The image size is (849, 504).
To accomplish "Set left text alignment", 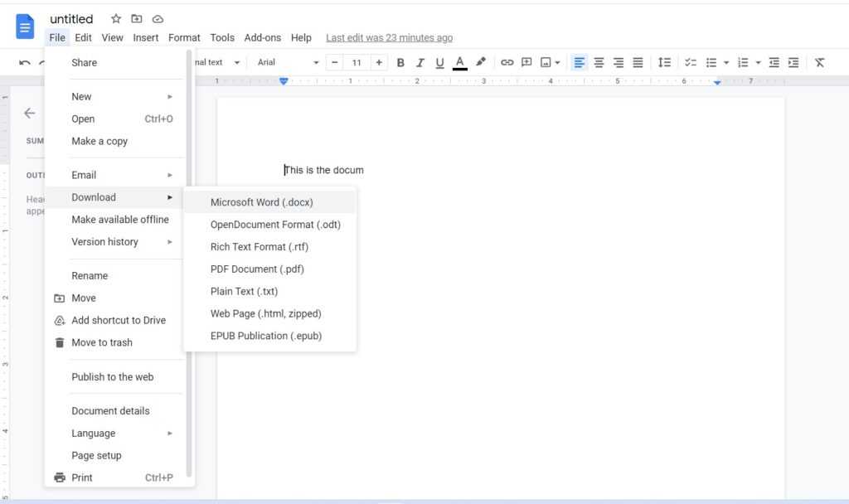I will (579, 63).
